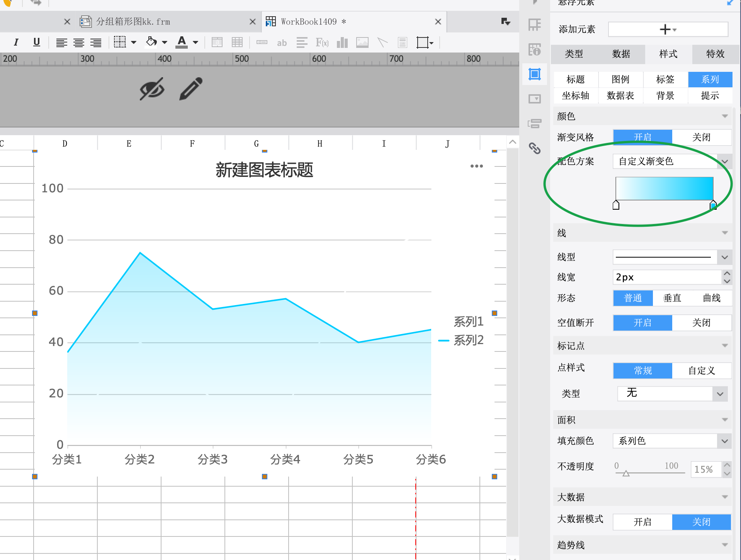
Task: Open the cell element side panel icon
Action: [x=535, y=25]
